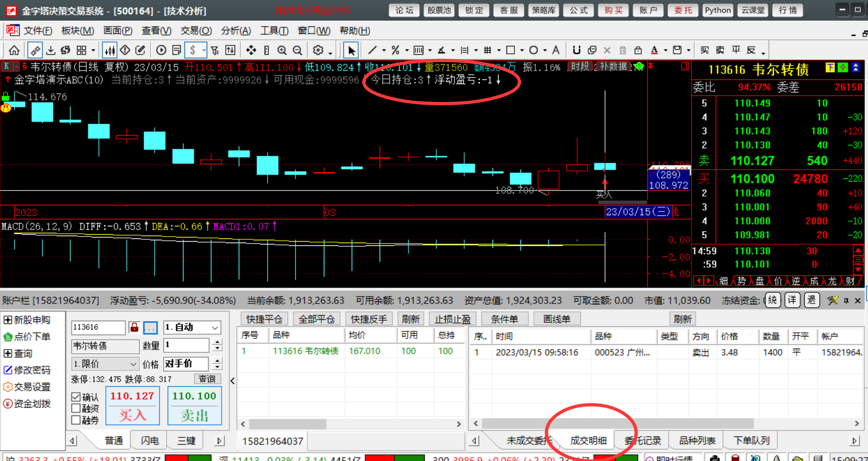Screen dimensions: 868x461
Task: Click the 全部平仓 button
Action: click(x=317, y=319)
